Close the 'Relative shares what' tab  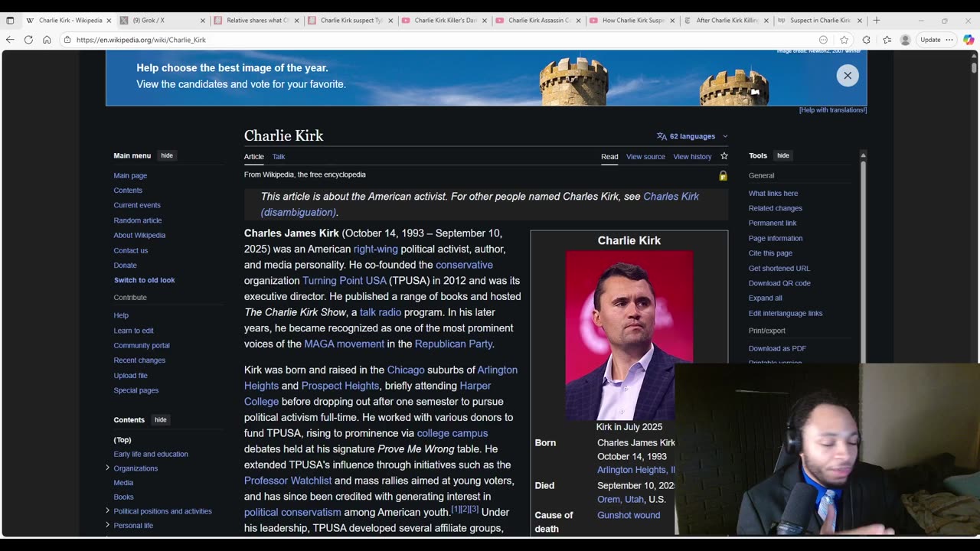coord(297,21)
